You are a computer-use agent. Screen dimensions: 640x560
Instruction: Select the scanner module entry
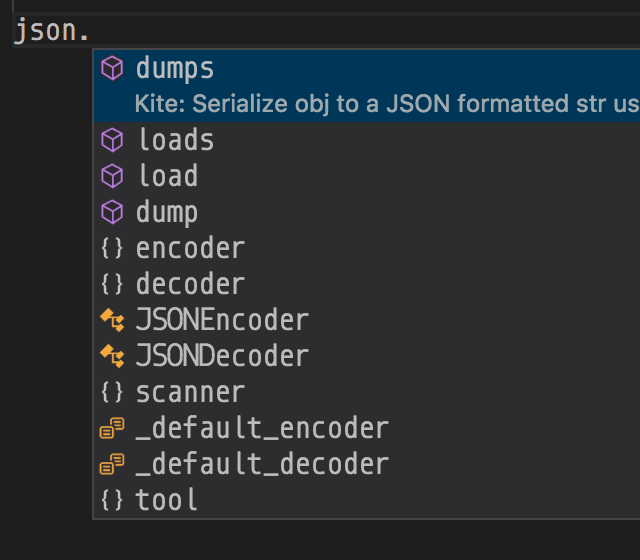[x=190, y=392]
